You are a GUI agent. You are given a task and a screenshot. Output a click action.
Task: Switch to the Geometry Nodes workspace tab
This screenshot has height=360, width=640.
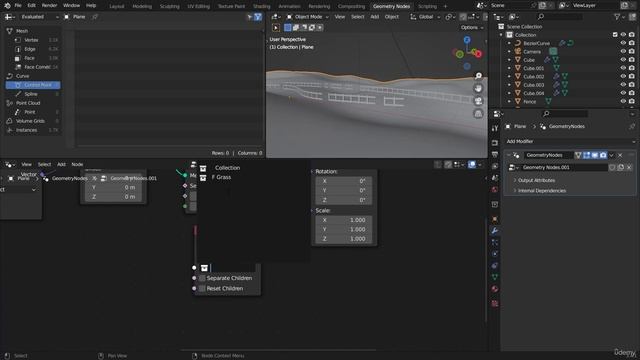tap(391, 7)
